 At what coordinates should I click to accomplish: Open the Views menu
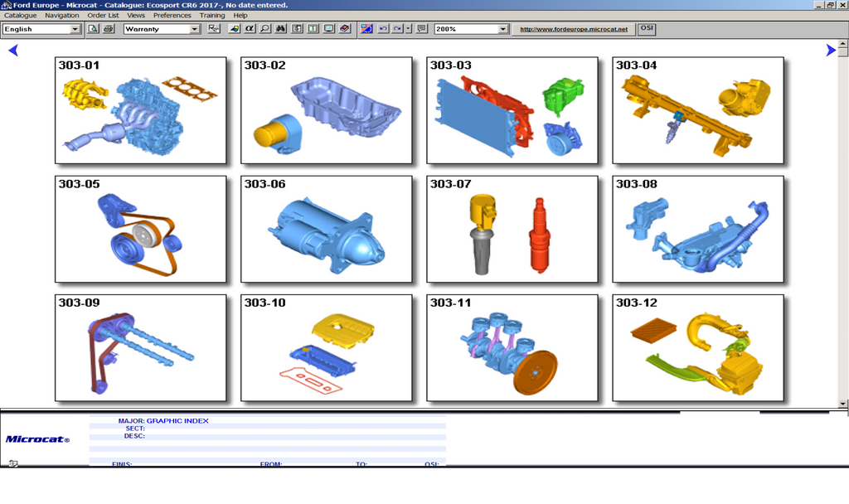pos(136,15)
